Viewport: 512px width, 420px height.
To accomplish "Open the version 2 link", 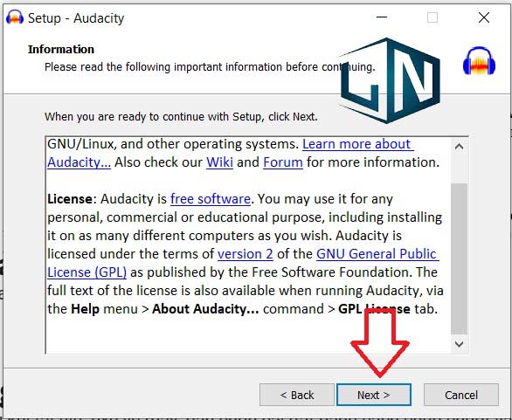I will pyautogui.click(x=246, y=254).
